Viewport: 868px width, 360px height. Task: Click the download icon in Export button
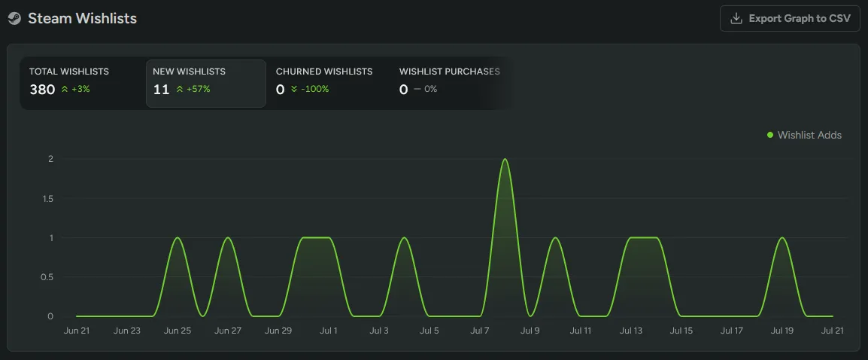[736, 18]
